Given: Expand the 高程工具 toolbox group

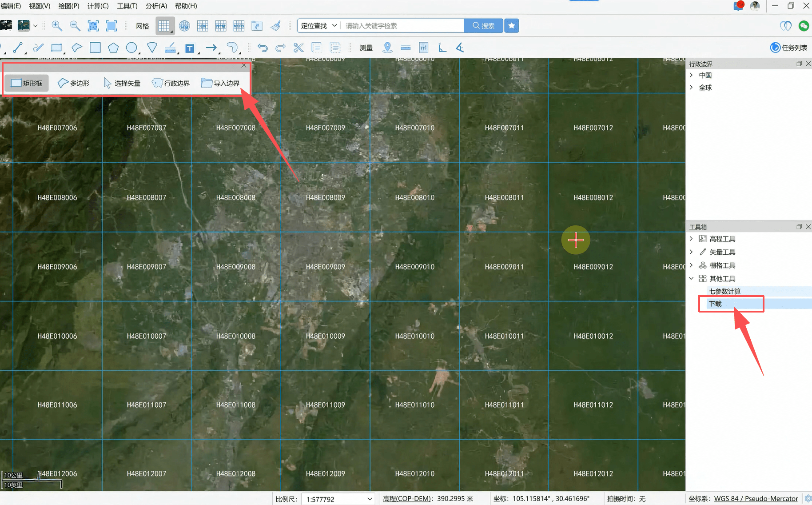Looking at the screenshot, I should (691, 239).
